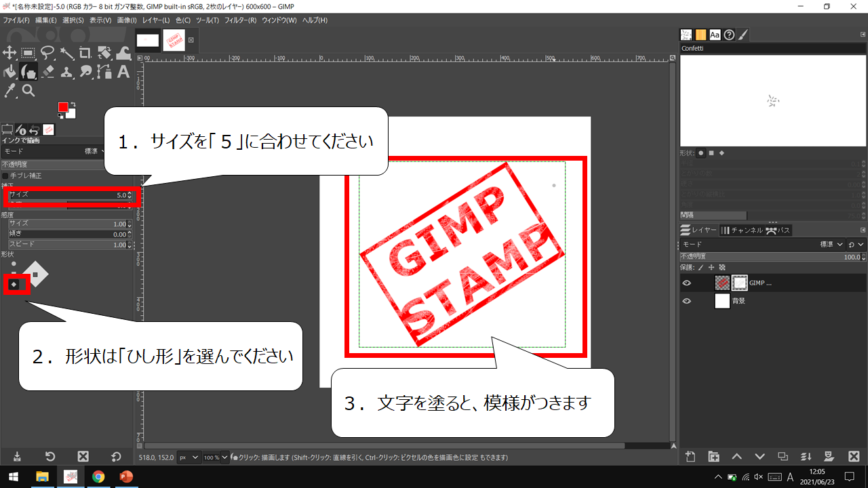Select the Bucket Fill tool

9,72
